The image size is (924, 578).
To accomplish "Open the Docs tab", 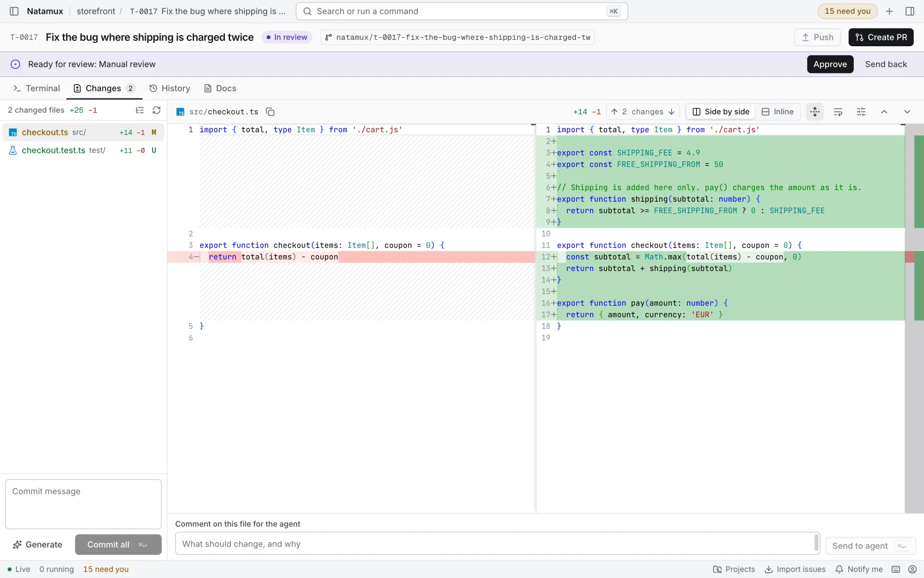I will [220, 88].
